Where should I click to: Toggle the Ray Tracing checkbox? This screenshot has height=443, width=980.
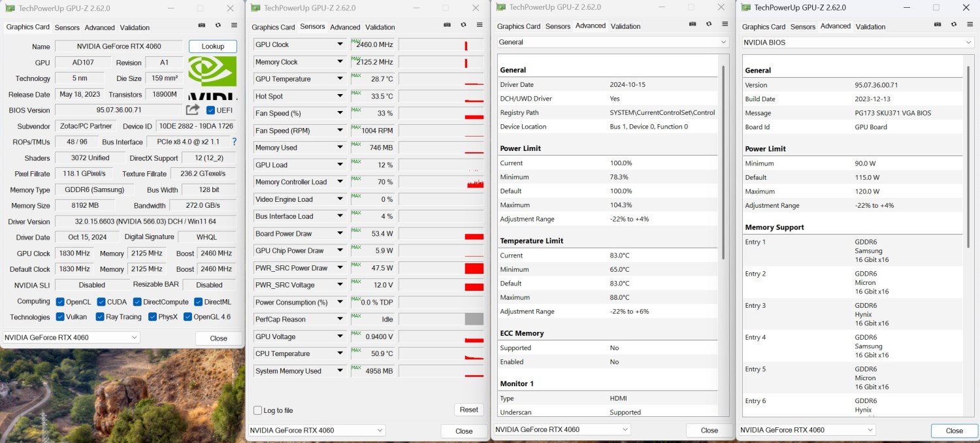click(x=100, y=317)
